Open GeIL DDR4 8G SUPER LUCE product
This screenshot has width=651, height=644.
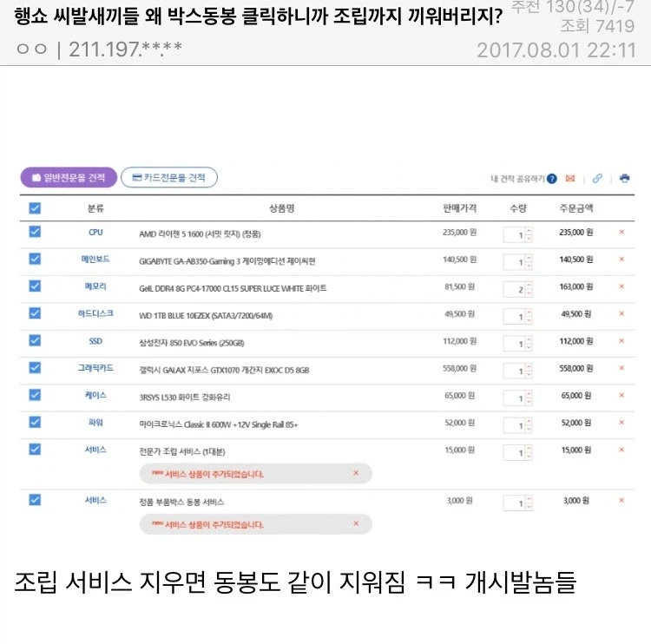[233, 288]
